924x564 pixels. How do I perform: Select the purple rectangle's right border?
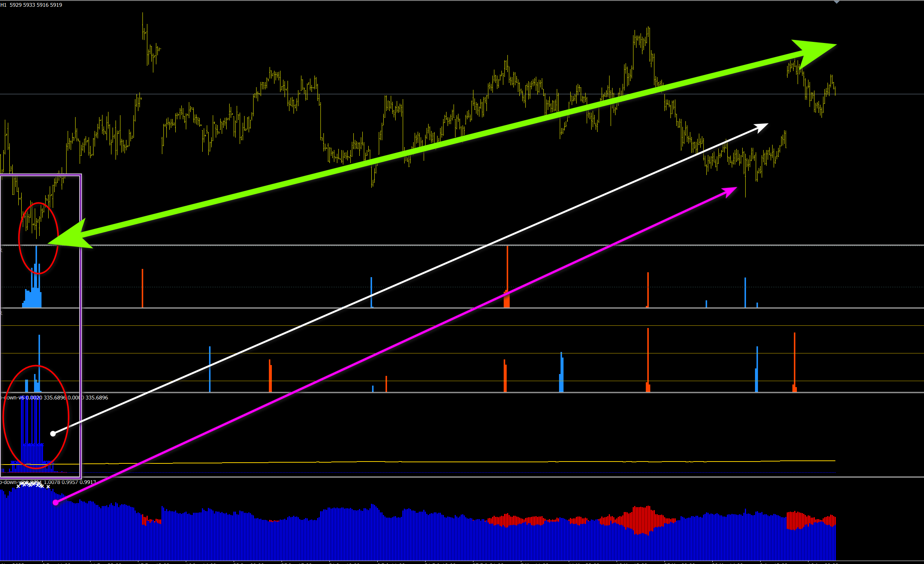[81, 325]
